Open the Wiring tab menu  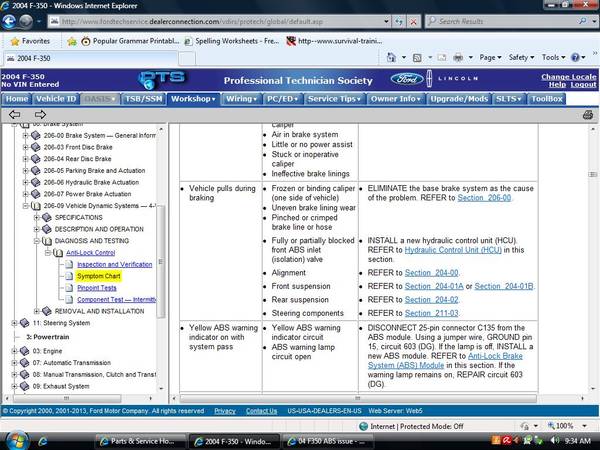[x=241, y=99]
